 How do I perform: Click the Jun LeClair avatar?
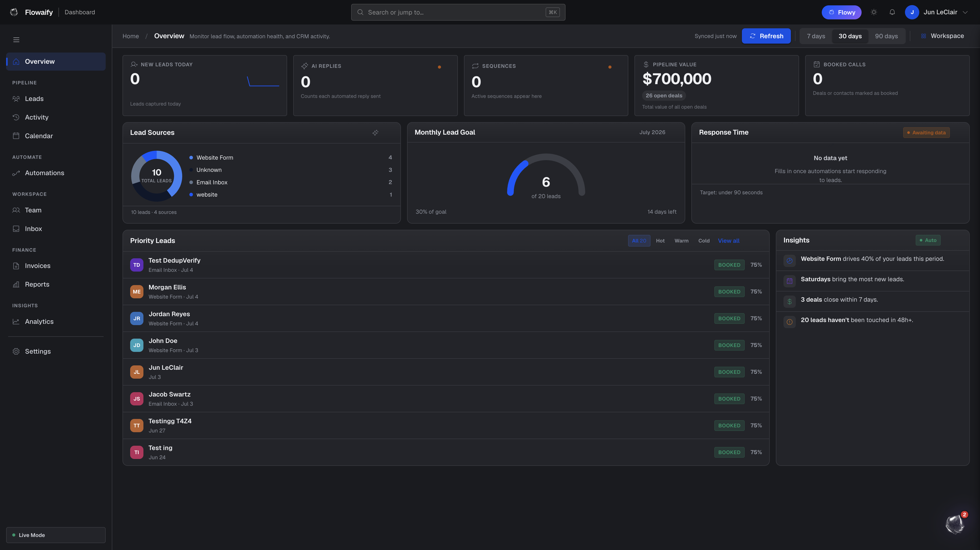[x=912, y=12]
